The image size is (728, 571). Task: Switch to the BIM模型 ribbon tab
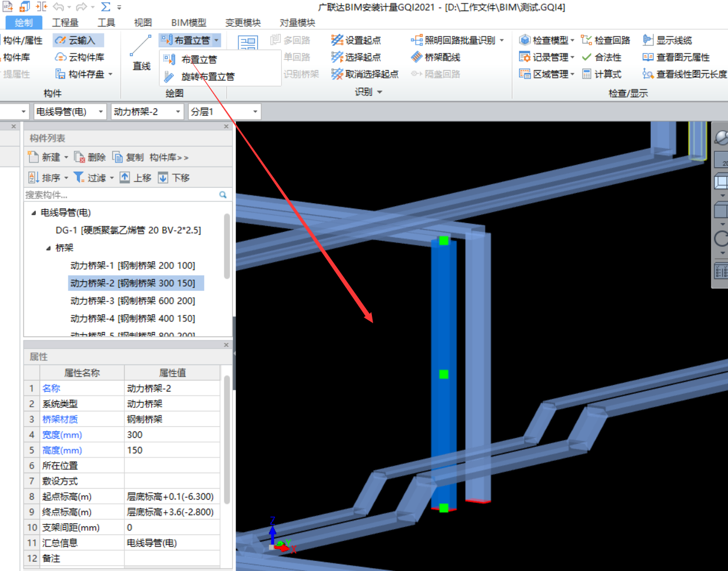pos(188,22)
